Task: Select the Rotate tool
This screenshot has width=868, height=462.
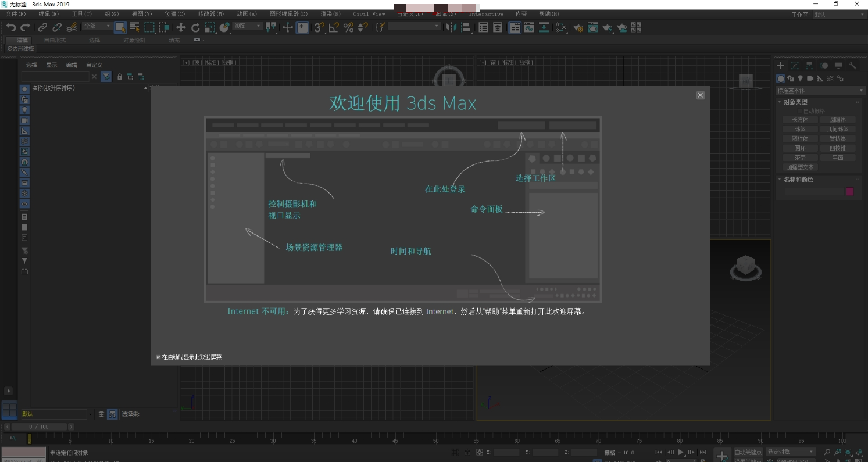Action: 195,27
